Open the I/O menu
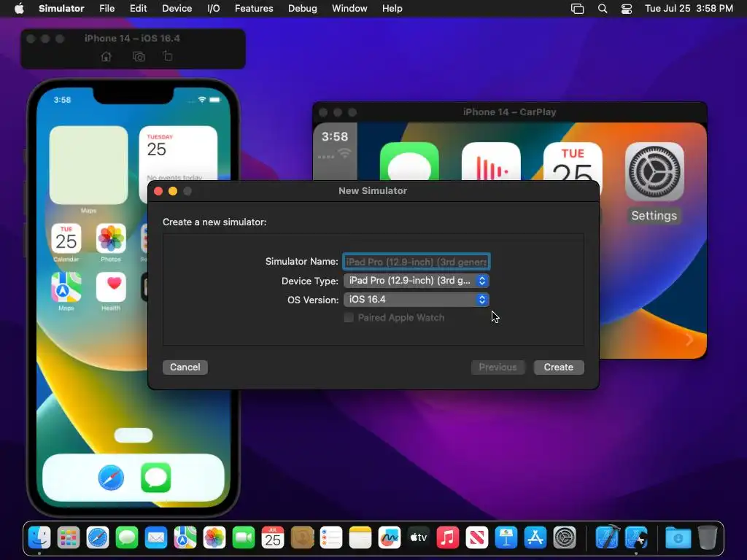 tap(214, 9)
